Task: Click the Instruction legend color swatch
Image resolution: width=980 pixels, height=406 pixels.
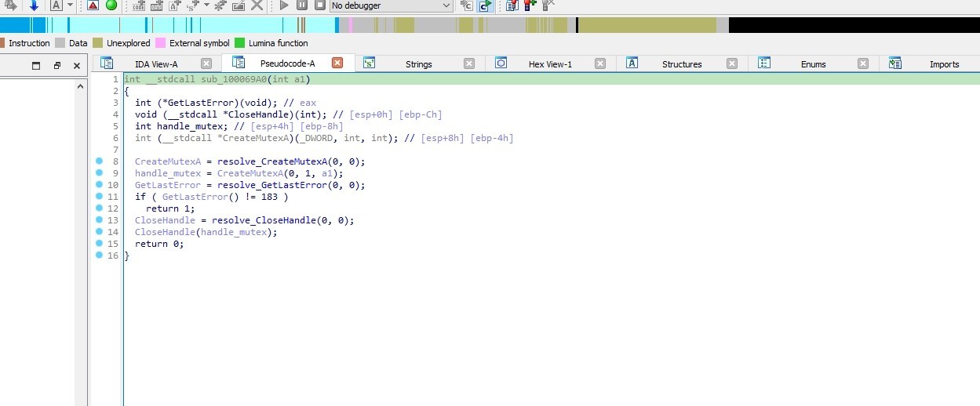Action: click(2, 43)
